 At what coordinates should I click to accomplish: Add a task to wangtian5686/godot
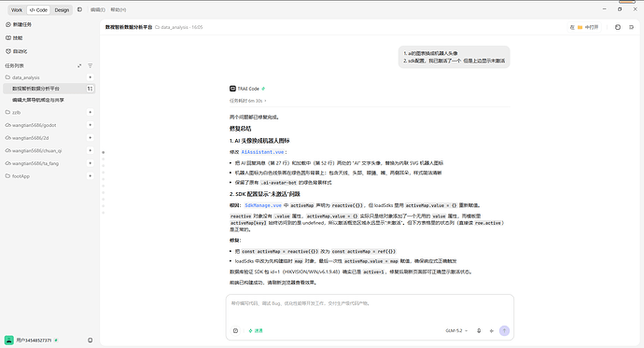pyautogui.click(x=90, y=125)
